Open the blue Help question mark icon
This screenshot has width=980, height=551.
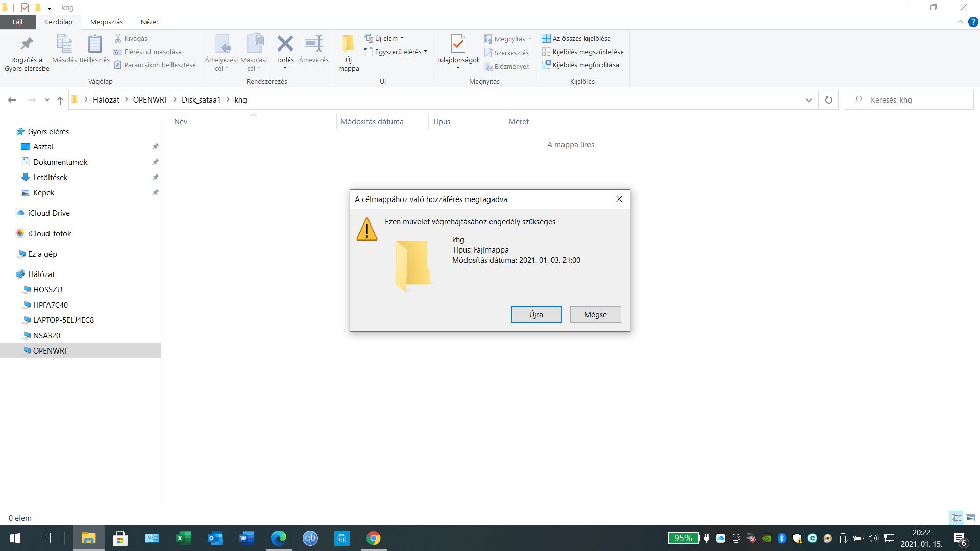pos(973,22)
